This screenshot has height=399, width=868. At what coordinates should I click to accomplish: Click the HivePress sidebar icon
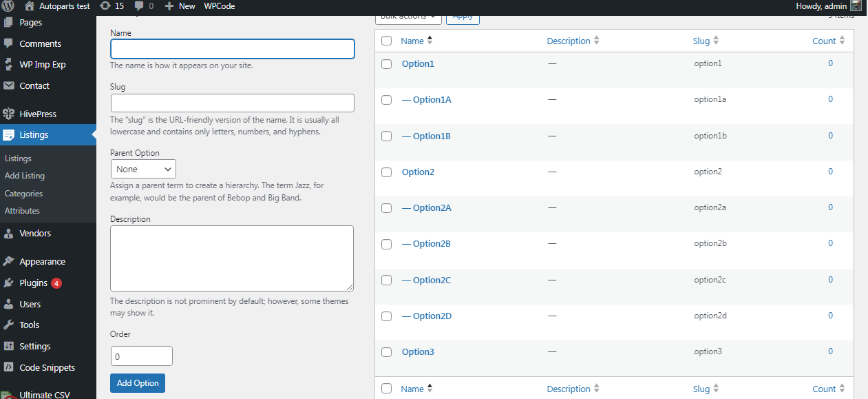(9, 114)
